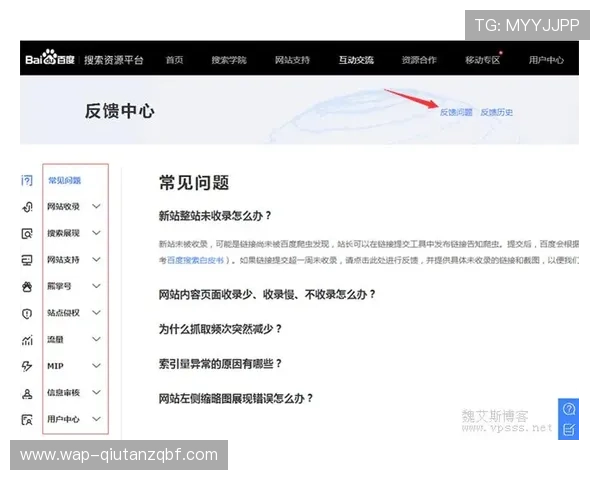Viewport: 600px width, 480px height.
Task: Open question 网站内容页面收录少、收录慢、不收录怎么办？
Action: (267, 295)
